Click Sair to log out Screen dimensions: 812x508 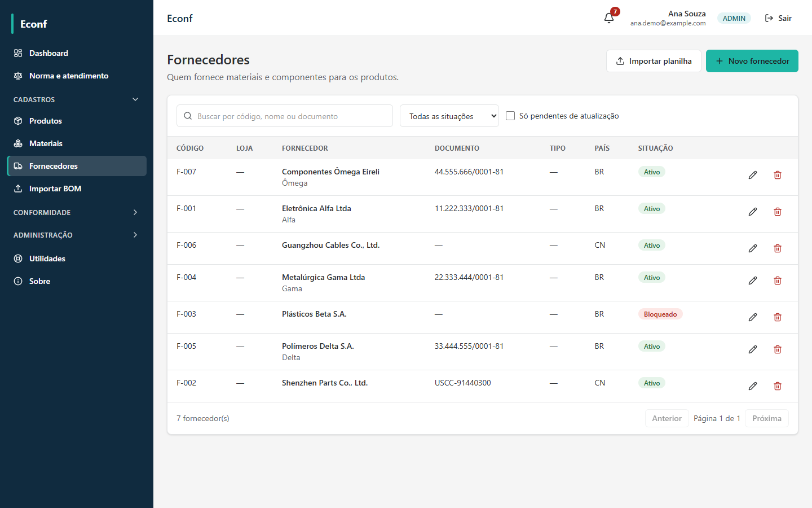click(778, 18)
